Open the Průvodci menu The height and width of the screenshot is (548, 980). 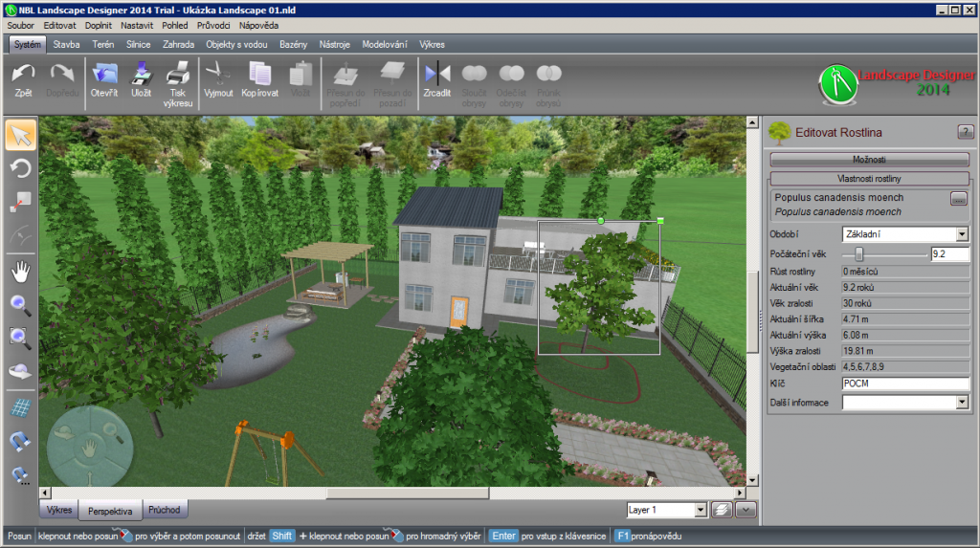click(213, 26)
